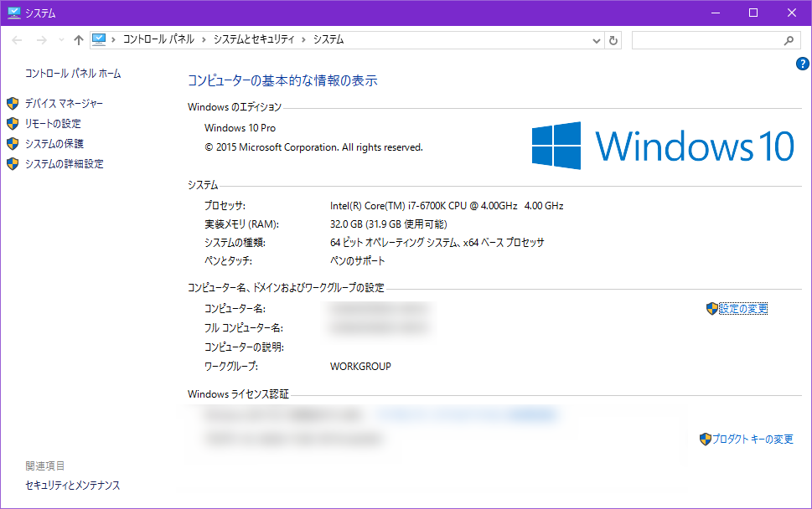The image size is (812, 509).
Task: Click the shield icon beside リモートの設定
Action: pyautogui.click(x=13, y=124)
